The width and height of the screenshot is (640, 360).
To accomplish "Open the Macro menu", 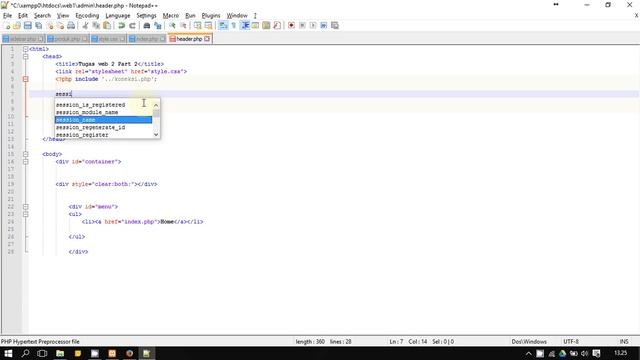I will coord(171,16).
